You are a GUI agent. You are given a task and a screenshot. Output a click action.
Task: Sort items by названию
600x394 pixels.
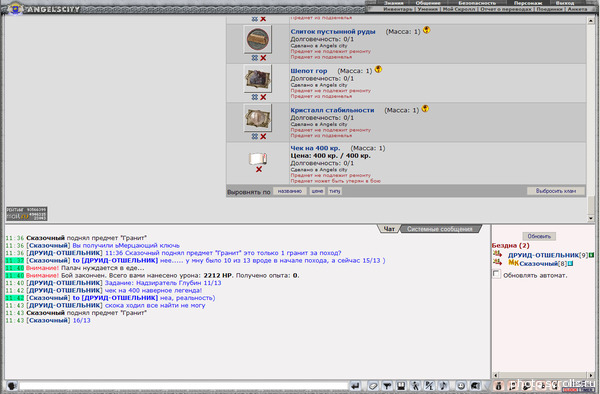pyautogui.click(x=290, y=191)
